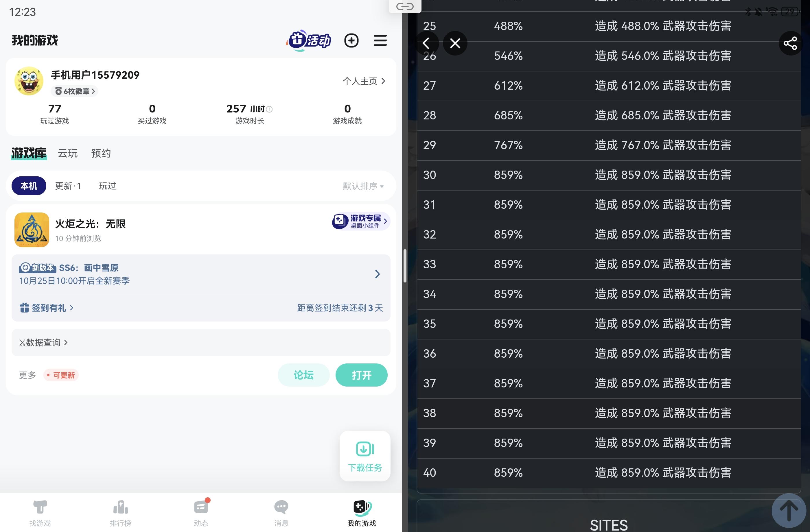Open 默认排序 sort dropdown
Screen dimensions: 810x532
coord(363,186)
